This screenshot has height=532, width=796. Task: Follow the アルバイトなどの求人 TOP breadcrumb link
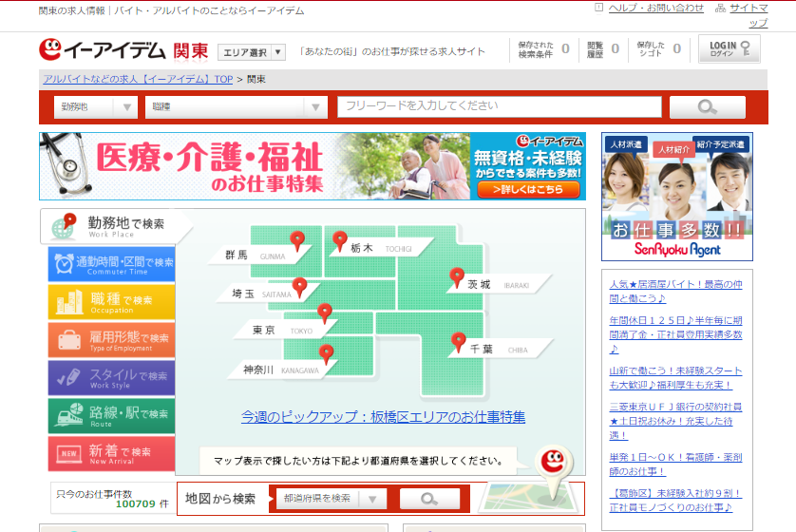coord(138,79)
